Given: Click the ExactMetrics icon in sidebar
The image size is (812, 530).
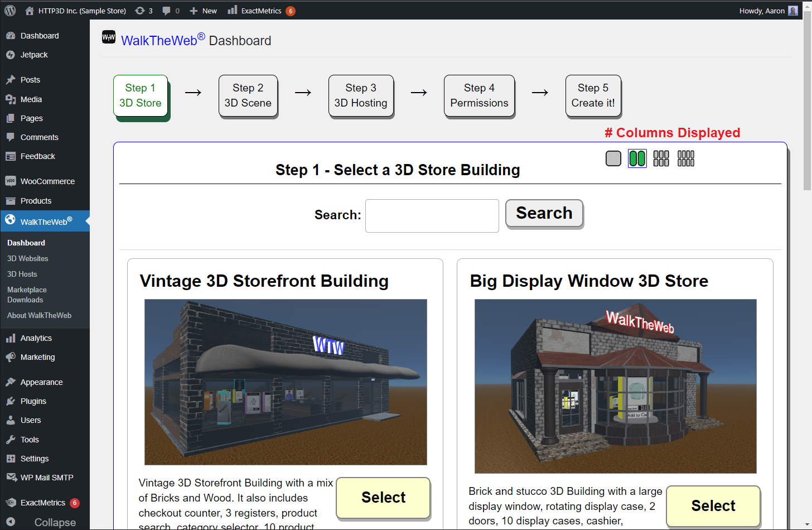Looking at the screenshot, I should (x=11, y=503).
